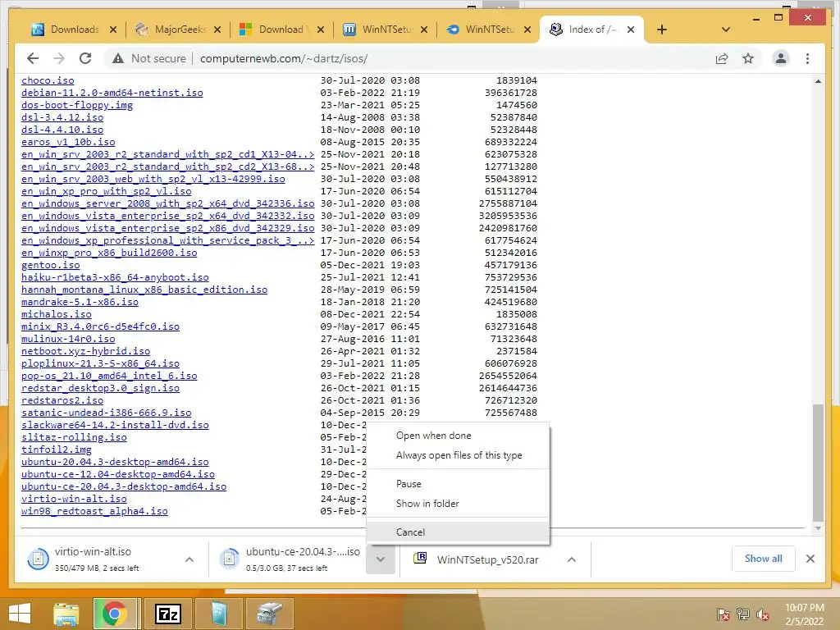840x630 pixels.
Task: Open the Windows Start button
Action: [x=20, y=614]
